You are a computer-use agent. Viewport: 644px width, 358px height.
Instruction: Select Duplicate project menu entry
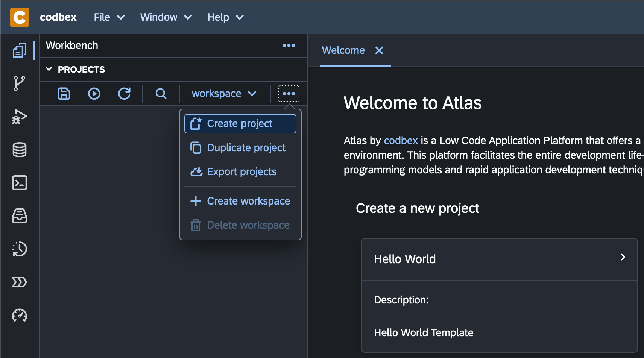[x=240, y=148]
